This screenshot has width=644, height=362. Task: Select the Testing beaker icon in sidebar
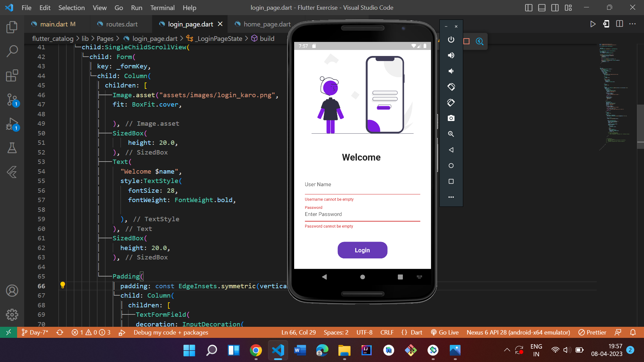pos(12,148)
